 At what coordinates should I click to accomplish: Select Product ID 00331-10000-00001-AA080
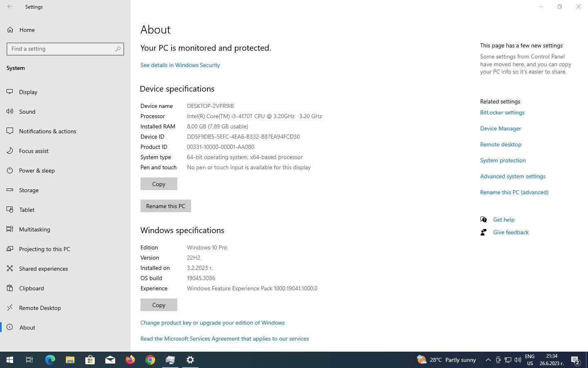[x=220, y=147]
